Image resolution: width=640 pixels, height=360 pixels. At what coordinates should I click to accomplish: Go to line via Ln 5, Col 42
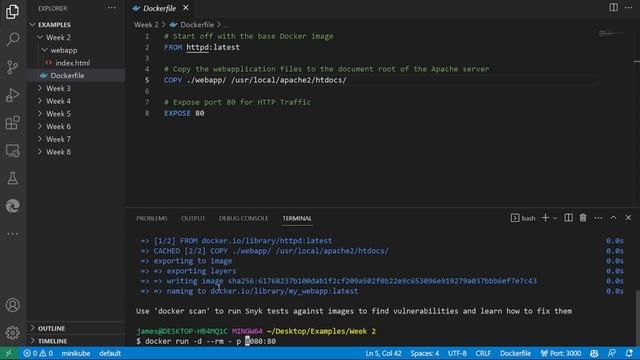coord(383,353)
